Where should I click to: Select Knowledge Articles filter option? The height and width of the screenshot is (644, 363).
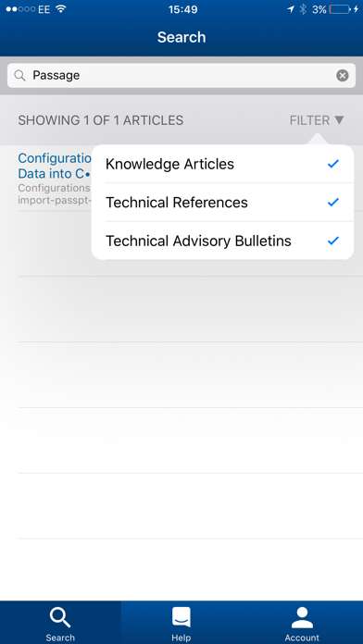coord(222,164)
